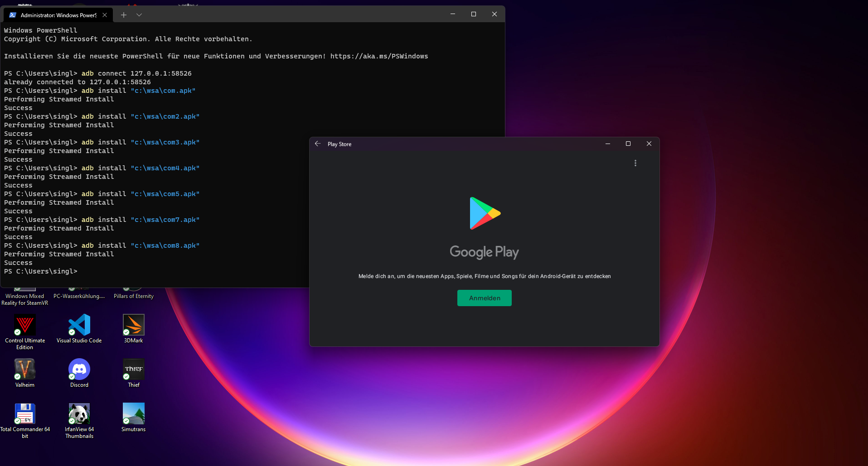Click the adb connect 127.0.0.1:58526 command

coord(136,73)
